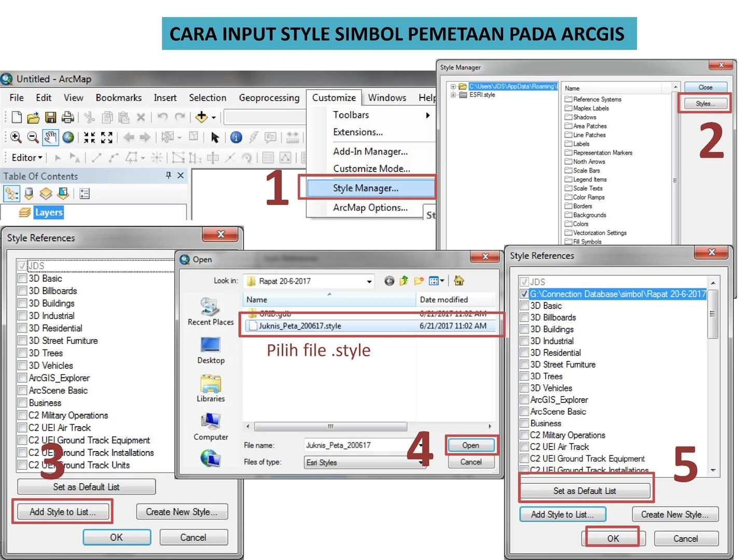Click the New Map File icon
This screenshot has width=747, height=560.
[17, 118]
